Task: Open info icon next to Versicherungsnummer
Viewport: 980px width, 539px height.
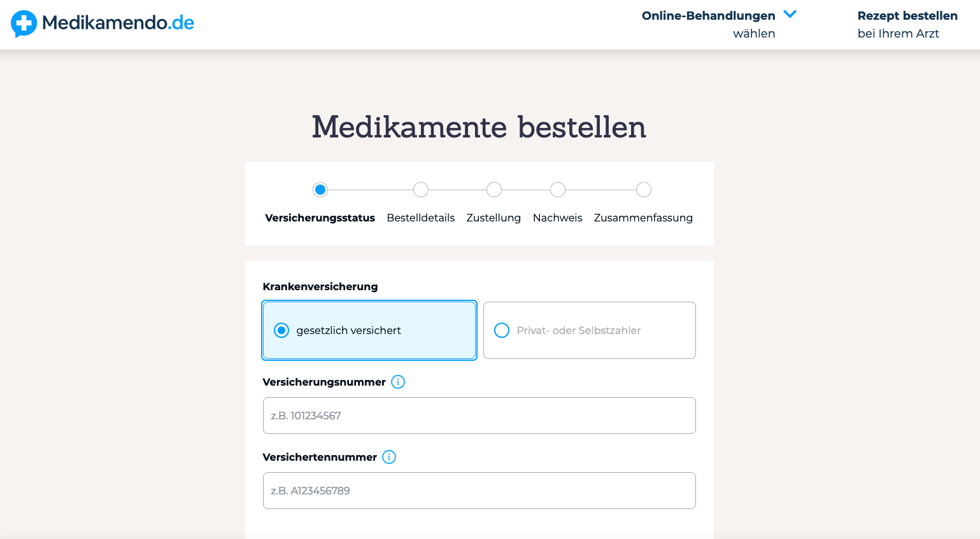Action: [x=398, y=382]
